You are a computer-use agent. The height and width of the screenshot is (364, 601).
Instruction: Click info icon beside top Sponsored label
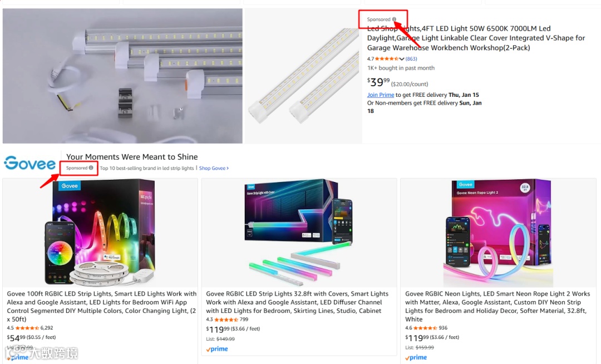(x=394, y=19)
